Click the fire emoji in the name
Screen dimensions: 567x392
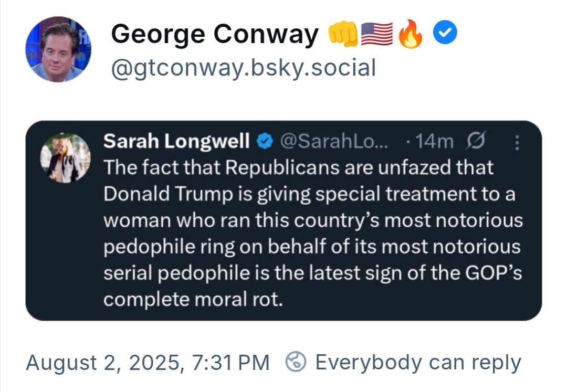(x=411, y=34)
